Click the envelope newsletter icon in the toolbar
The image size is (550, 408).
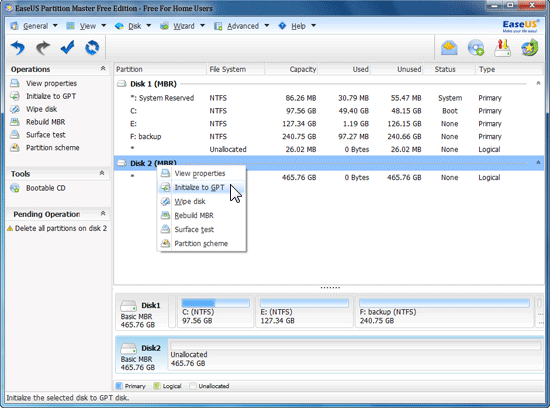click(449, 48)
